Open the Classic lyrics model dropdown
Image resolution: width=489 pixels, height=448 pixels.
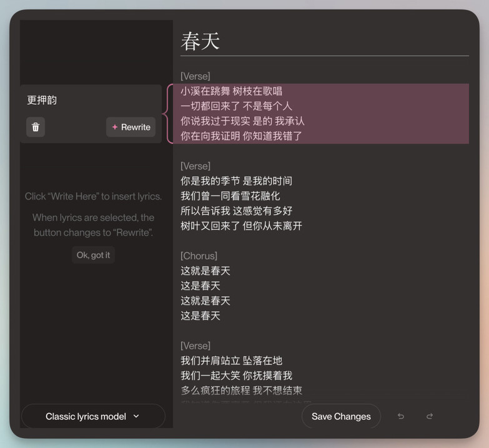point(93,416)
